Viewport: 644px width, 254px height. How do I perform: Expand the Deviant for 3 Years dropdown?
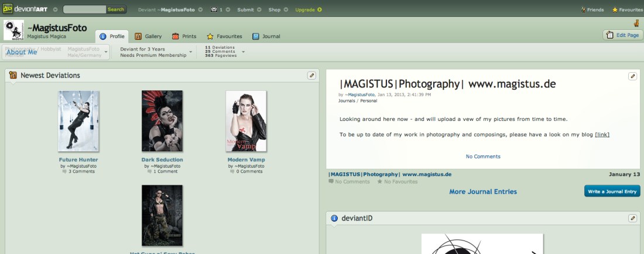coord(191,52)
